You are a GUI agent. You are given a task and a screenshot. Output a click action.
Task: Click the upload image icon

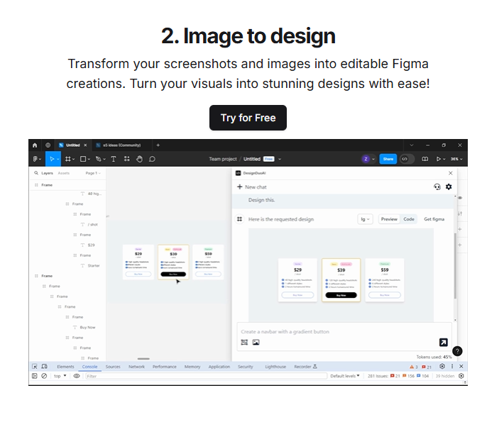256,343
